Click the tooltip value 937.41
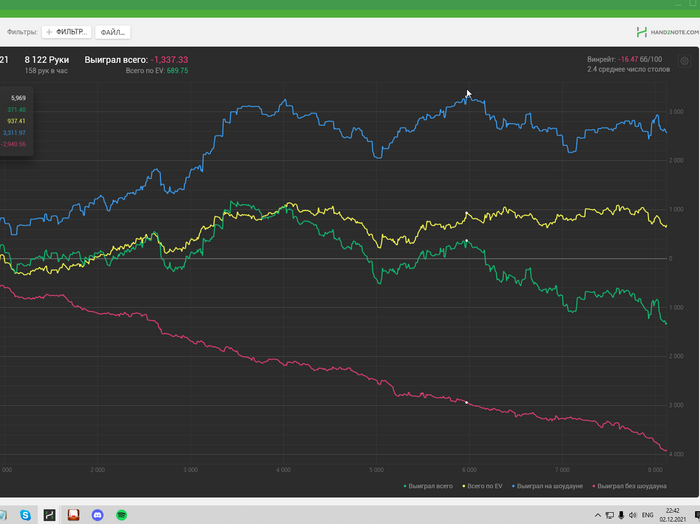The width and height of the screenshot is (700, 524). click(16, 121)
